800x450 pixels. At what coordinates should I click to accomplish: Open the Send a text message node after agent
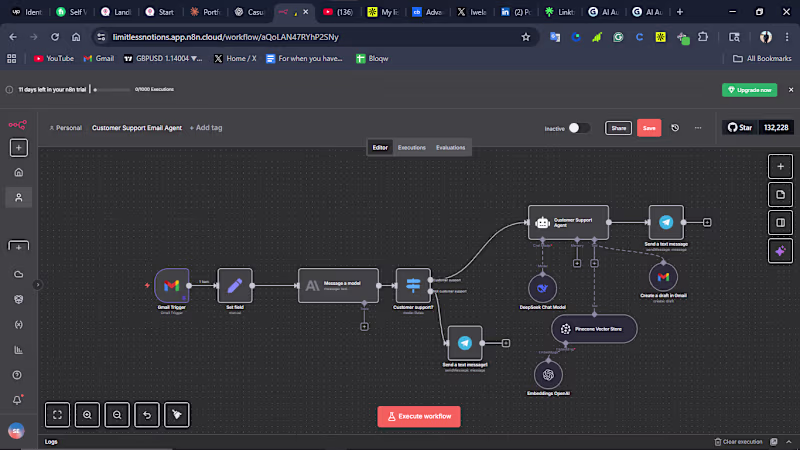point(666,222)
